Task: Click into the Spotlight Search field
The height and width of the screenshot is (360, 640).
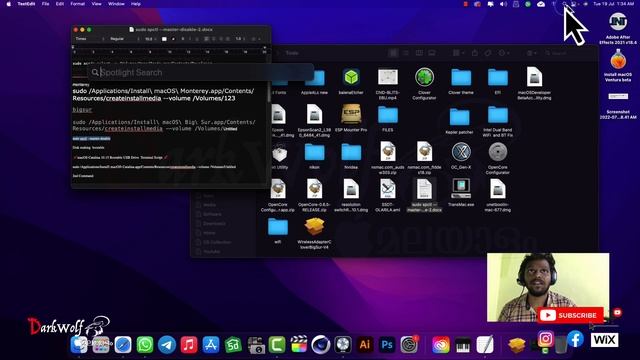Action: point(202,73)
